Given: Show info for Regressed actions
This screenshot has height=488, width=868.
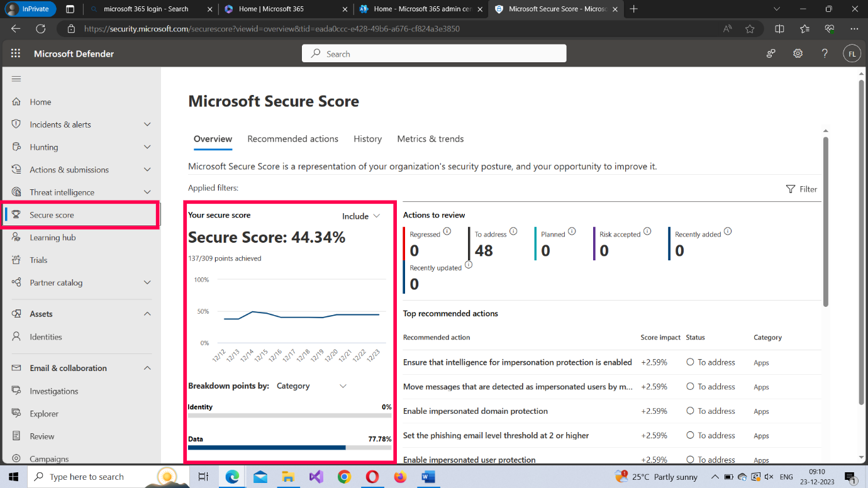Looking at the screenshot, I should (x=447, y=231).
